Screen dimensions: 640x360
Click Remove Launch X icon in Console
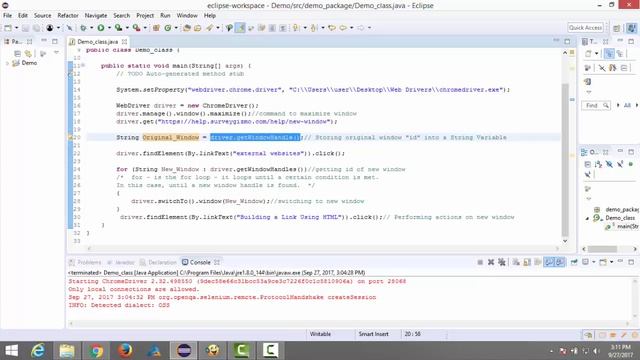491,262
